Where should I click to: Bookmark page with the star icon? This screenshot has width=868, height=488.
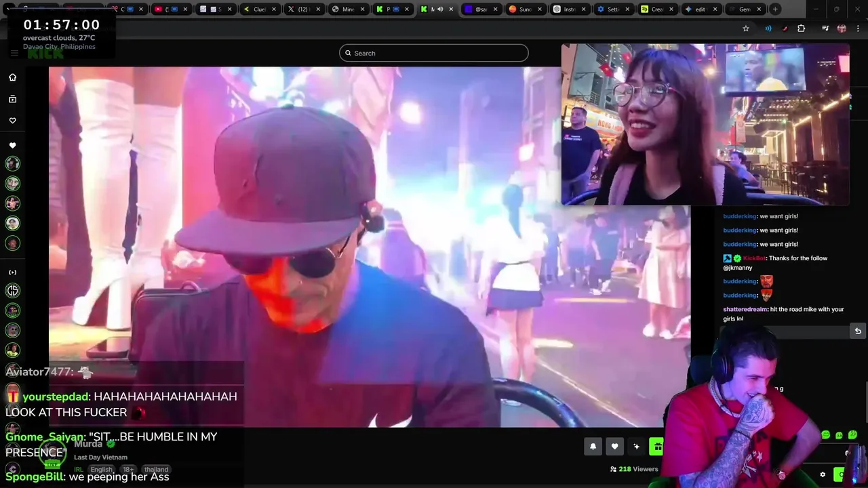tap(746, 28)
